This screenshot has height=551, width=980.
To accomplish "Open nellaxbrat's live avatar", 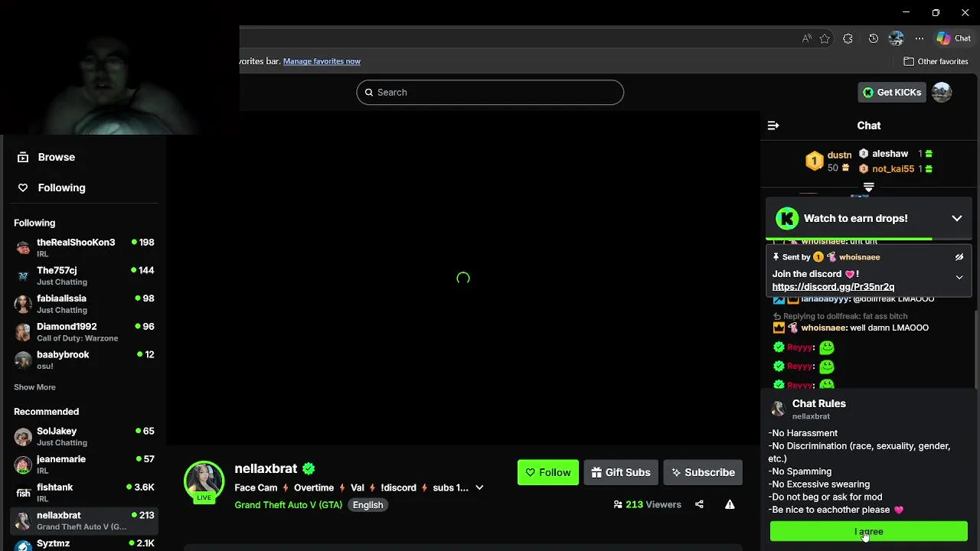I will coord(204,481).
